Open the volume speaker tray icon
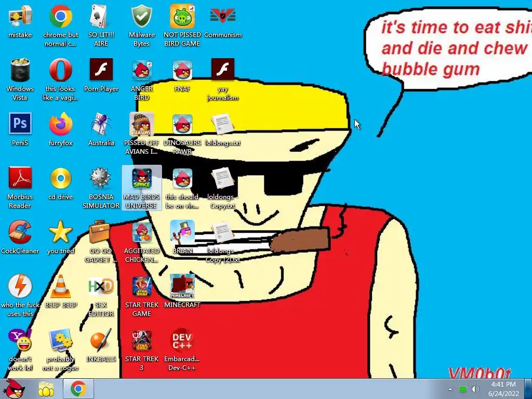 [x=475, y=389]
